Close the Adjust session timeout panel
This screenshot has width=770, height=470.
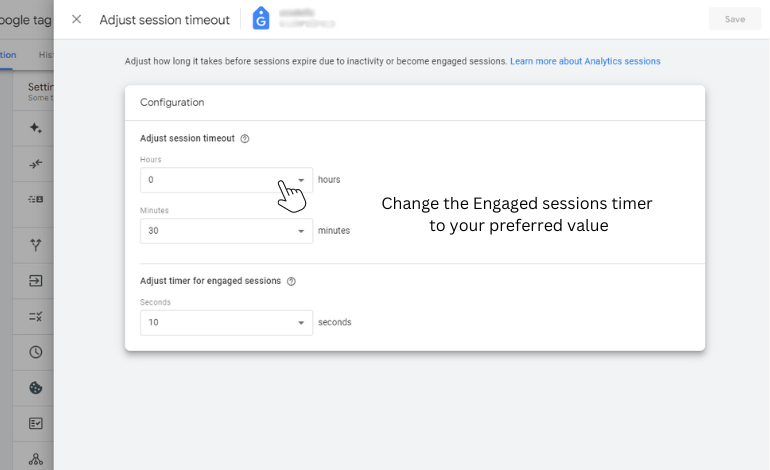tap(76, 19)
